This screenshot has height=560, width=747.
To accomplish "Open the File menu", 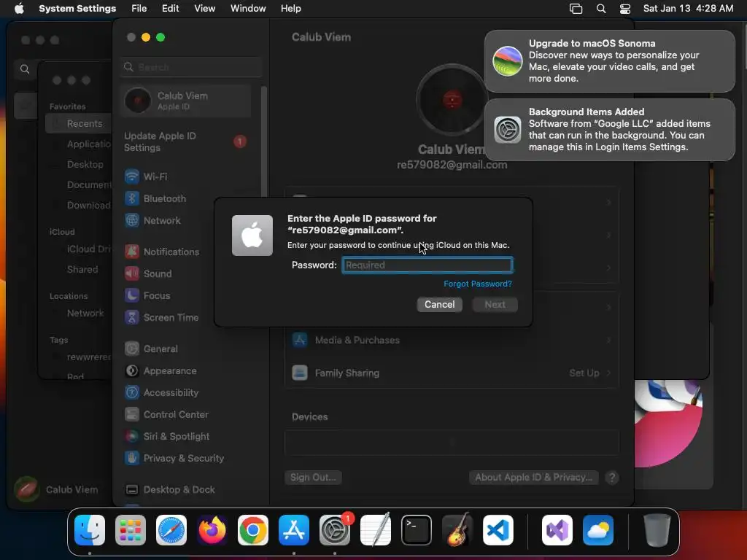I will click(x=139, y=8).
